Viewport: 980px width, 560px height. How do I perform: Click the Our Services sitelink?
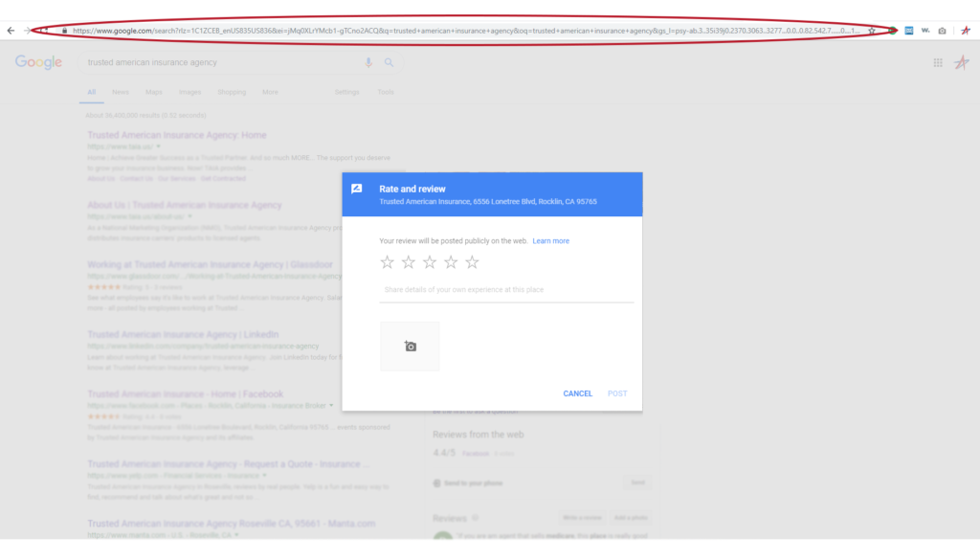tap(177, 179)
